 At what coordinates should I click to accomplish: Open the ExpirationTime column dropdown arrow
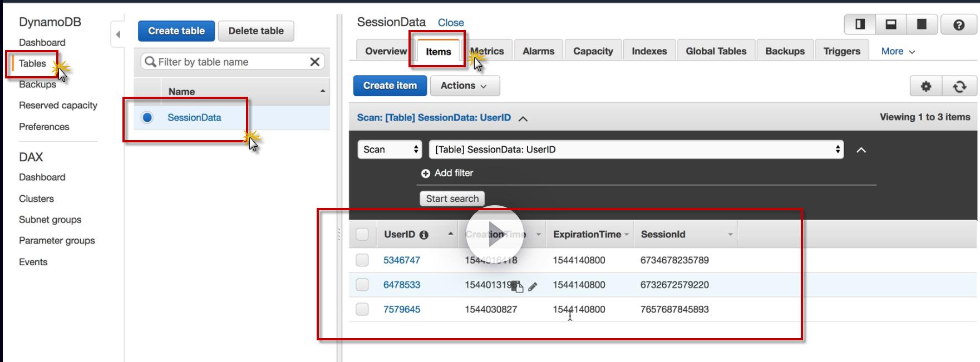point(627,235)
